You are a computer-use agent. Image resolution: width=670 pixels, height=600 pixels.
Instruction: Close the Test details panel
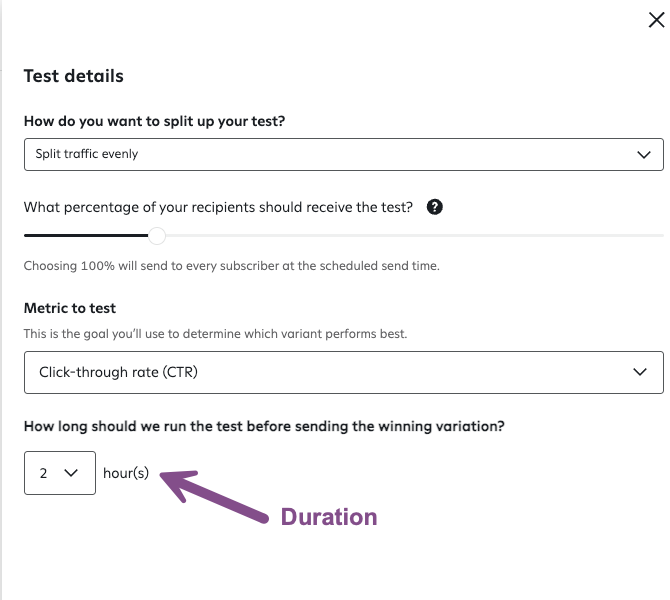[x=656, y=21]
